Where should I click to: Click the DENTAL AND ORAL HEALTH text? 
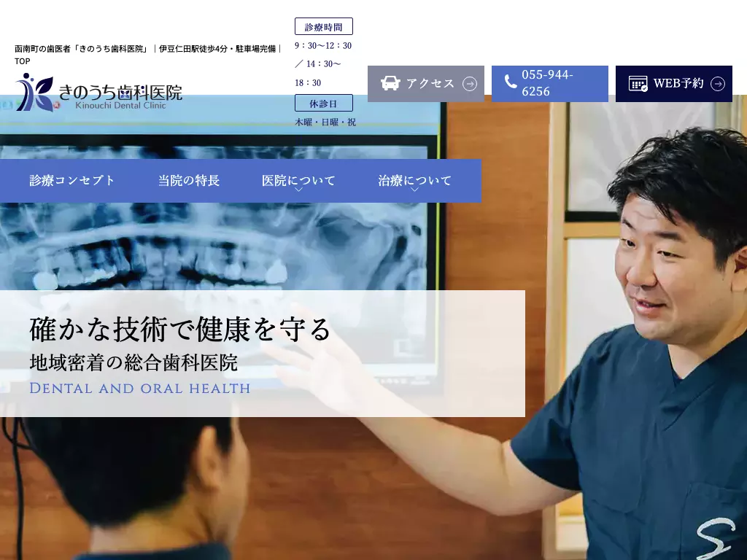139,388
